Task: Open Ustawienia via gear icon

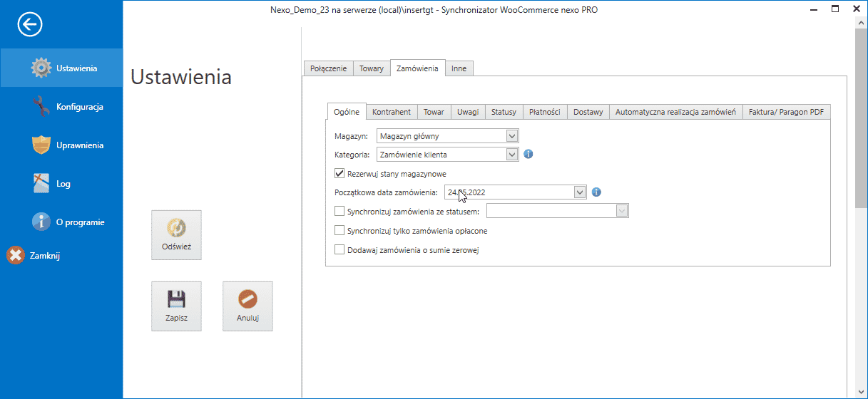Action: point(41,68)
